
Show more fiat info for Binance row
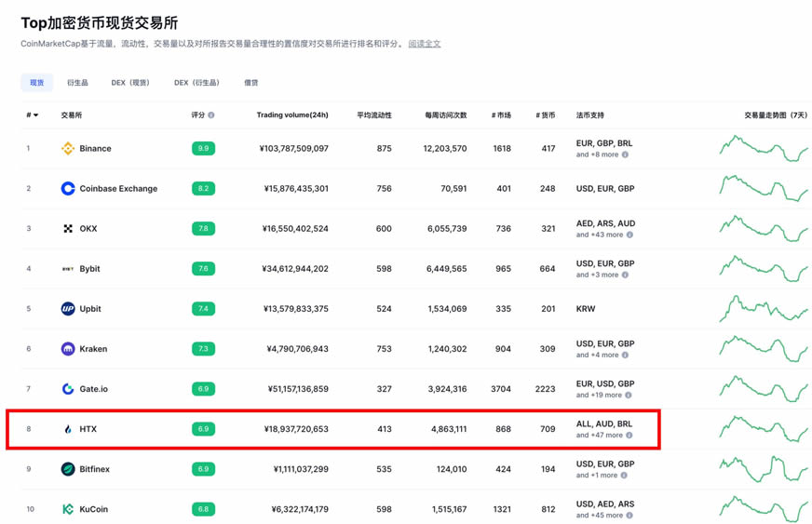coord(625,155)
